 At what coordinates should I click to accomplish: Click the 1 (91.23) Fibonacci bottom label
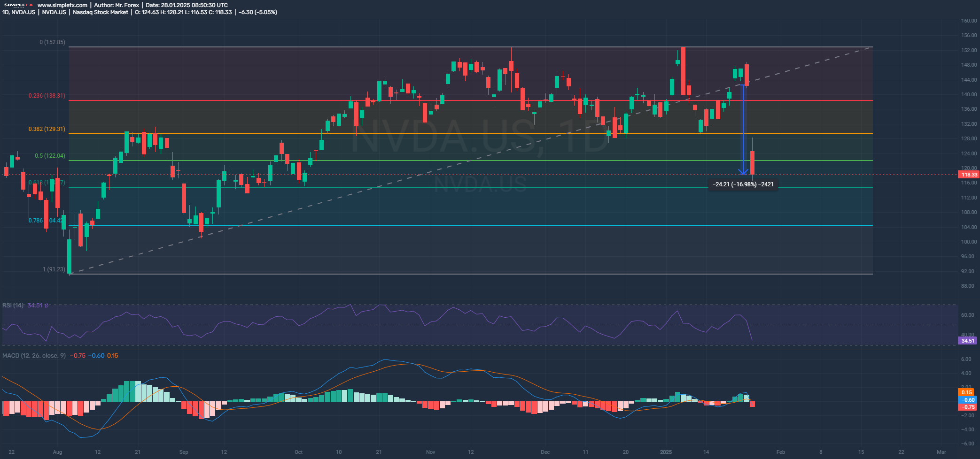tap(54, 269)
